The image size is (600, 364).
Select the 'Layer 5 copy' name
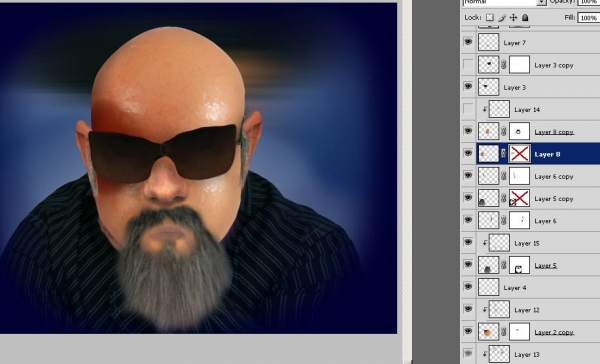(x=554, y=199)
